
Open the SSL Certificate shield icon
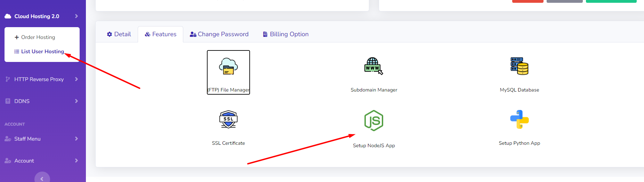228,119
